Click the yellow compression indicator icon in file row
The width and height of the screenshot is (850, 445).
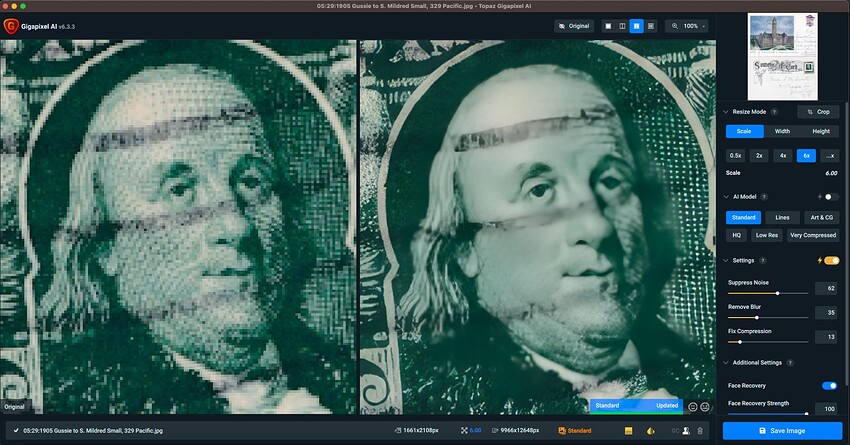point(628,431)
